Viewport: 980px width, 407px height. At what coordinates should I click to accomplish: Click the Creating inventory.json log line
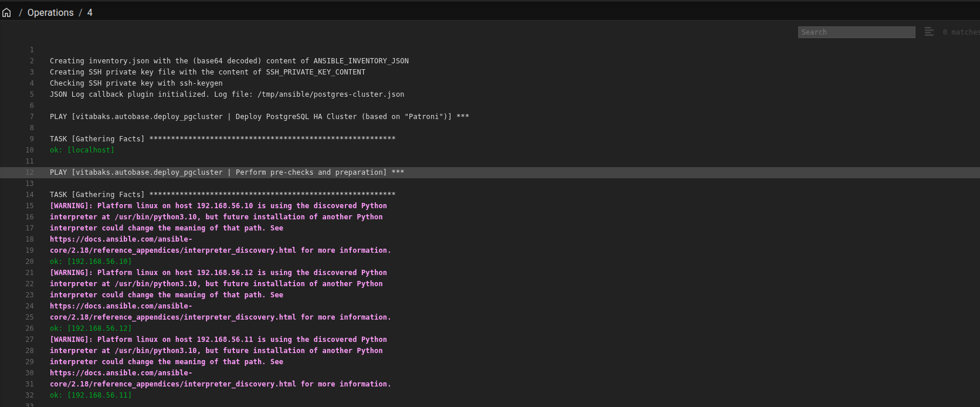coord(229,61)
